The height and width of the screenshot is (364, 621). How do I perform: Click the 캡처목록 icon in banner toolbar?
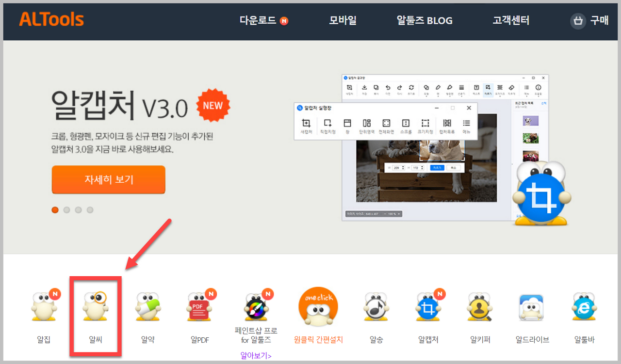click(x=447, y=126)
